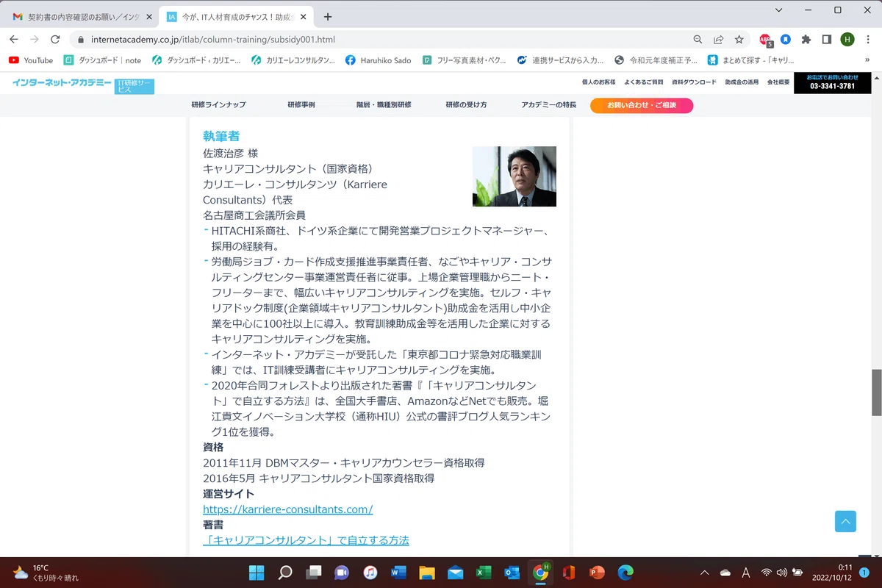Open the Windows Start menu
The width and height of the screenshot is (882, 588).
point(257,573)
